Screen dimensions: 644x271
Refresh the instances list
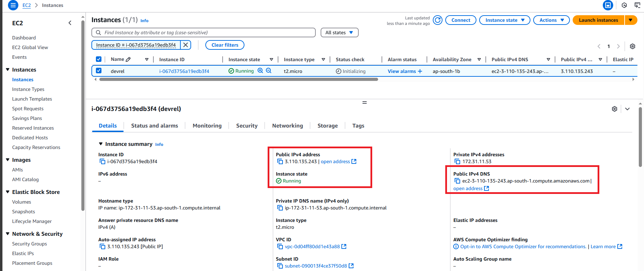tap(438, 20)
